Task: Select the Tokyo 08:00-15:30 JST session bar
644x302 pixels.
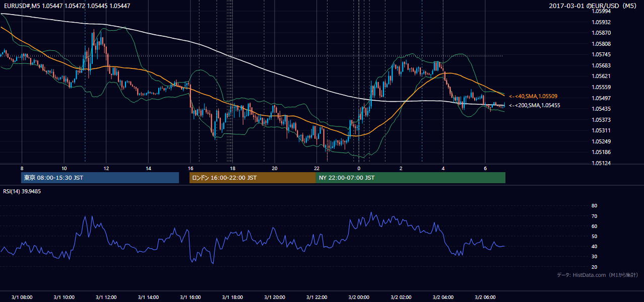Action: point(100,178)
